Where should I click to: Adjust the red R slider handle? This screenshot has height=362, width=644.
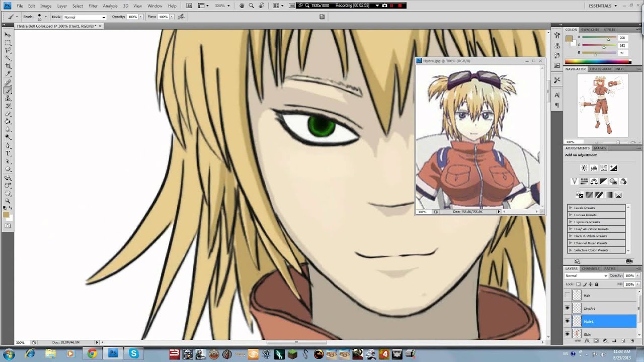[609, 40]
